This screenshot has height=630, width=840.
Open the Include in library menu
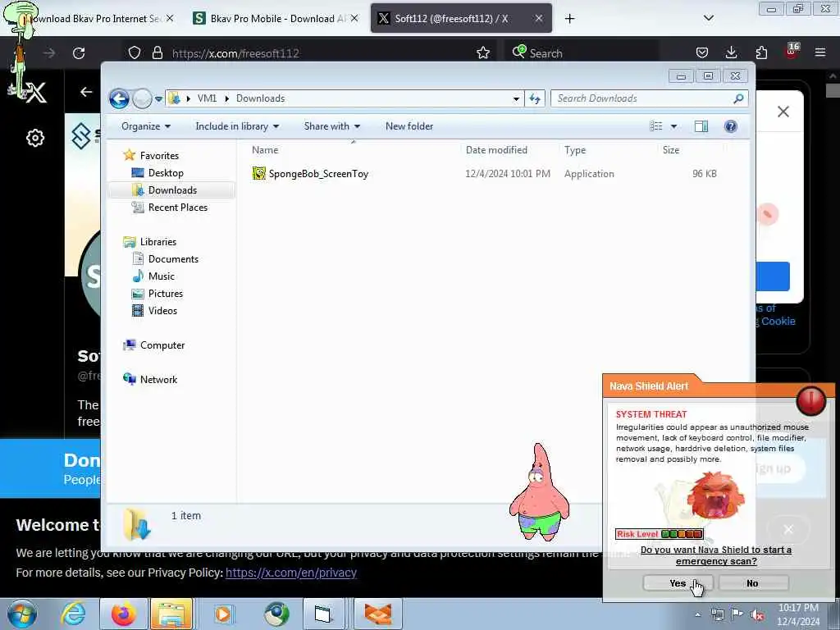coord(237,126)
